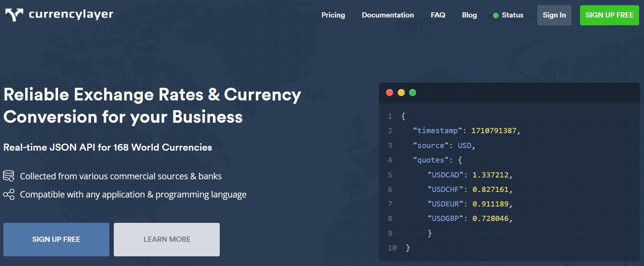Viewport: 644px width, 266px height.
Task: Open the Pricing page
Action: click(333, 15)
